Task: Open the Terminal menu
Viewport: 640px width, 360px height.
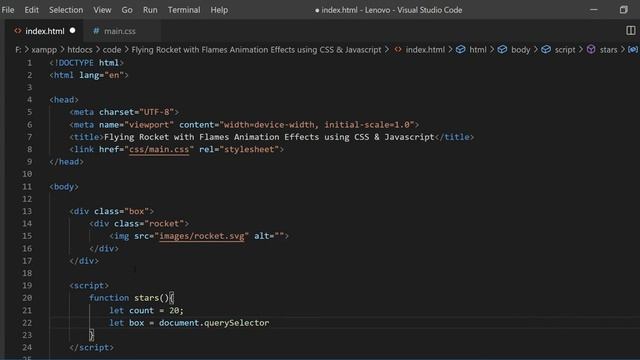Action: coord(184,10)
